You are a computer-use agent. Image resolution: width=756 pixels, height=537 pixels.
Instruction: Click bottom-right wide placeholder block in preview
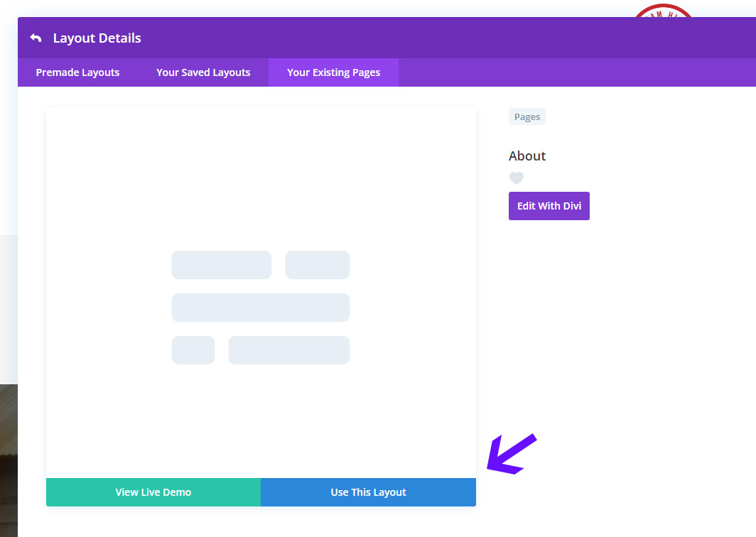288,350
